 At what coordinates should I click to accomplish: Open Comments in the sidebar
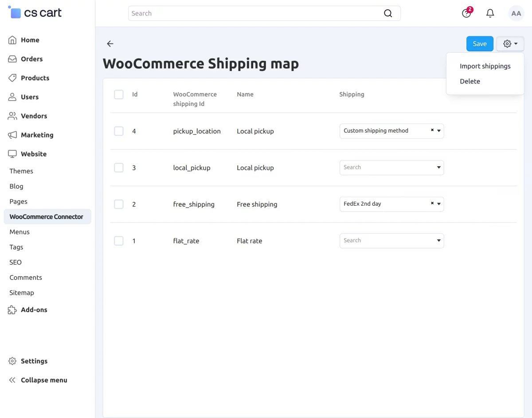26,277
